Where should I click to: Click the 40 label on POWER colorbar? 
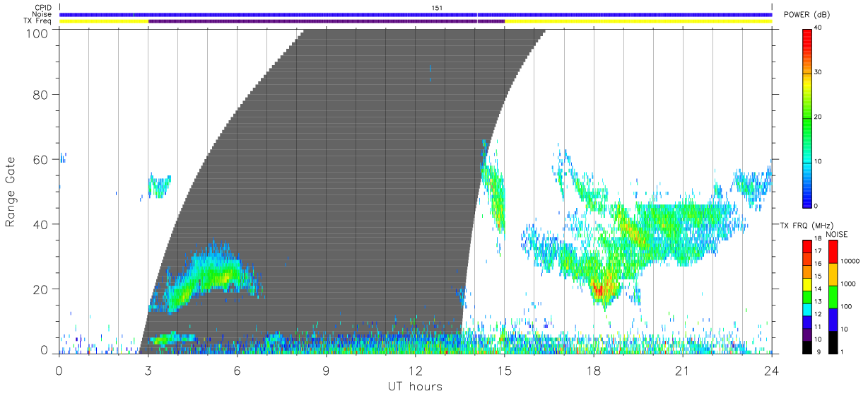(x=819, y=28)
